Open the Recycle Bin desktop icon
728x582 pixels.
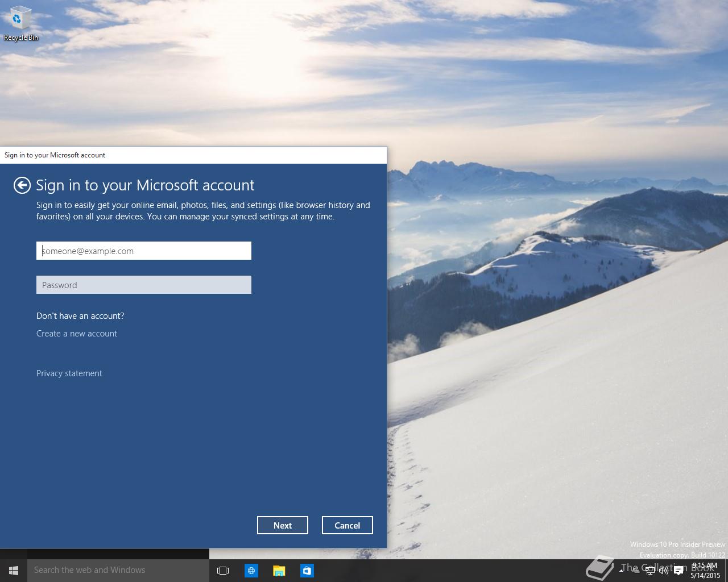21,24
